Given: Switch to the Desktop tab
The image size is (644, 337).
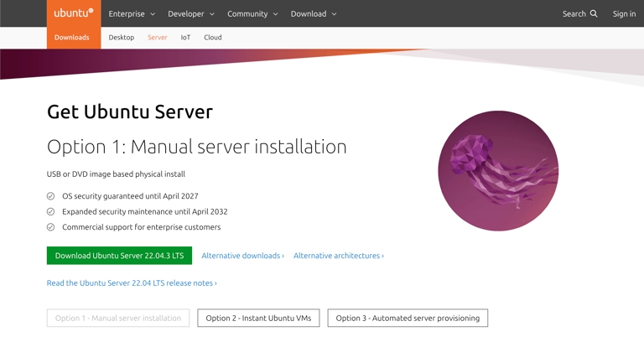Looking at the screenshot, I should [x=122, y=38].
